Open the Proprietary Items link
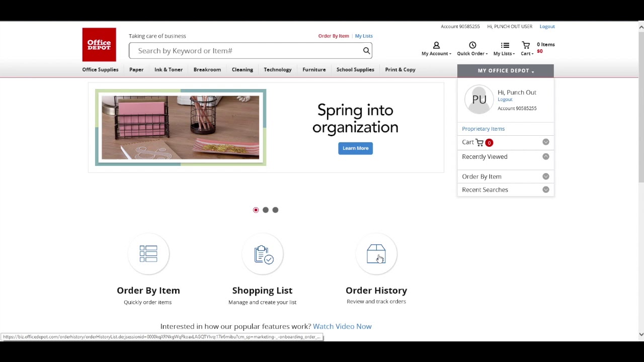The width and height of the screenshot is (644, 362). coord(483,129)
